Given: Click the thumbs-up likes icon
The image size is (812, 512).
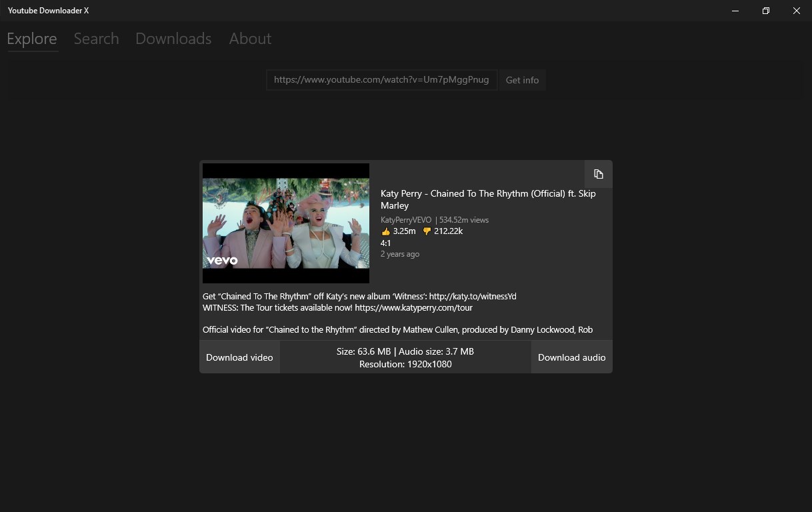Looking at the screenshot, I should coord(385,231).
